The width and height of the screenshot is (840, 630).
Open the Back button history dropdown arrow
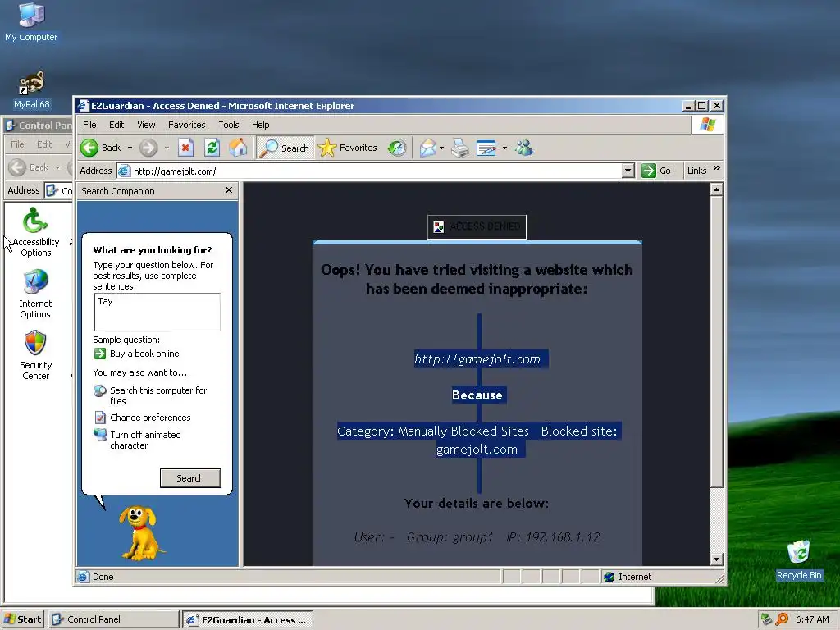point(130,148)
